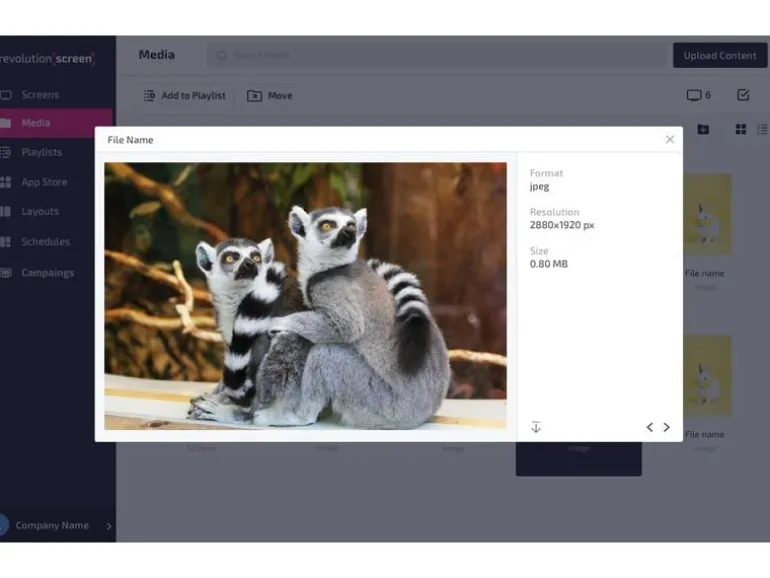This screenshot has height=578, width=770.
Task: Click the revolution screen logo
Action: coord(47,58)
